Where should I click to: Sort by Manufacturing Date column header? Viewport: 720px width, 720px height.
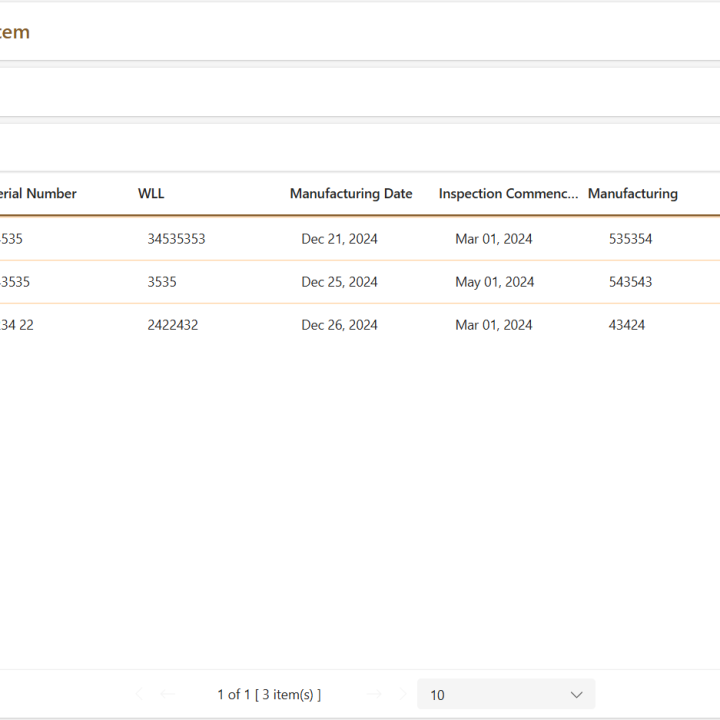(x=351, y=193)
